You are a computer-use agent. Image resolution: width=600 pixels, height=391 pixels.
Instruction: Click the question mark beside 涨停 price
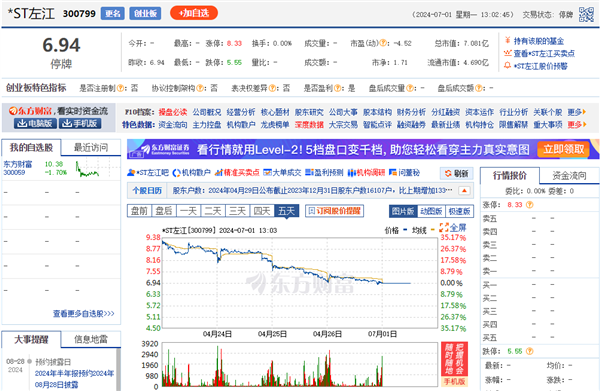(530, 205)
